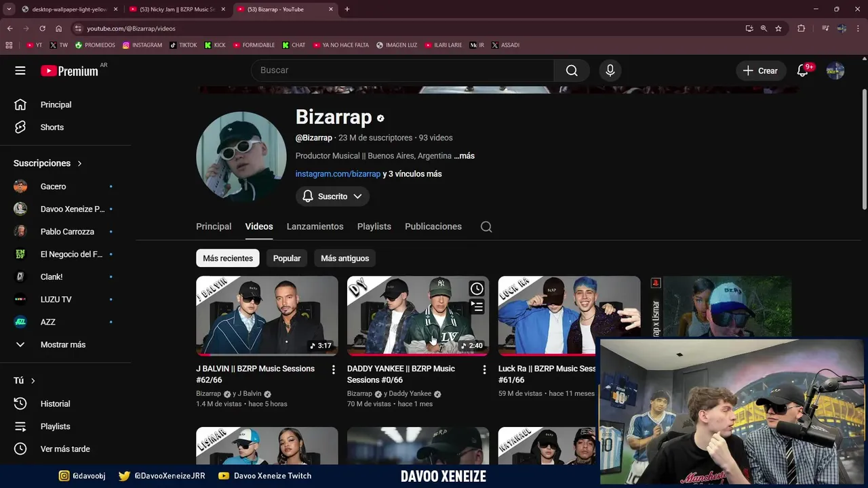Switch to the Principal channel tab
The height and width of the screenshot is (488, 868).
[214, 226]
